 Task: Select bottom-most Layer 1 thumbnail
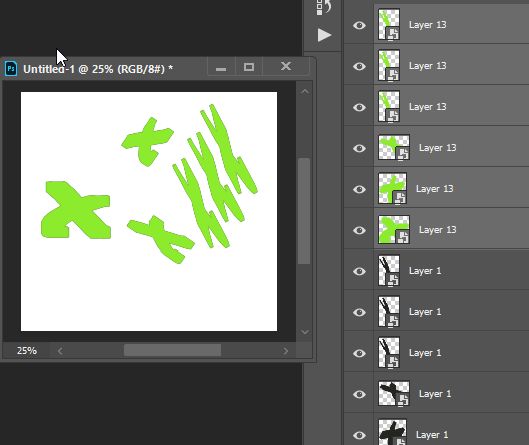(392, 432)
